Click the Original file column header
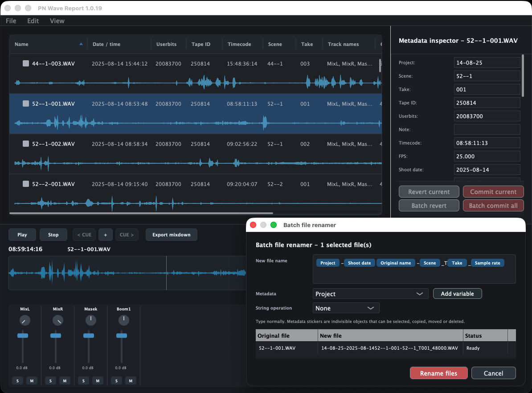Image resolution: width=532 pixels, height=393 pixels. click(286, 335)
